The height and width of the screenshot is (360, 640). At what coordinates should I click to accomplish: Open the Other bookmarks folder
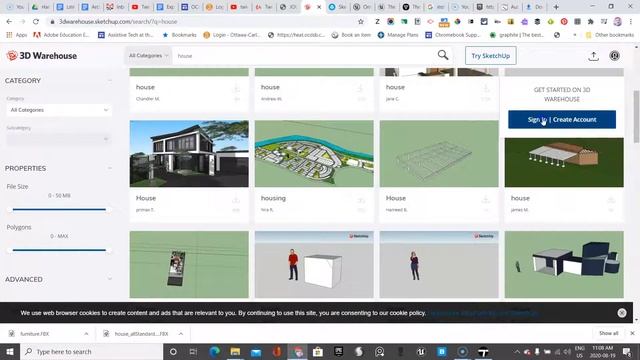(610, 35)
